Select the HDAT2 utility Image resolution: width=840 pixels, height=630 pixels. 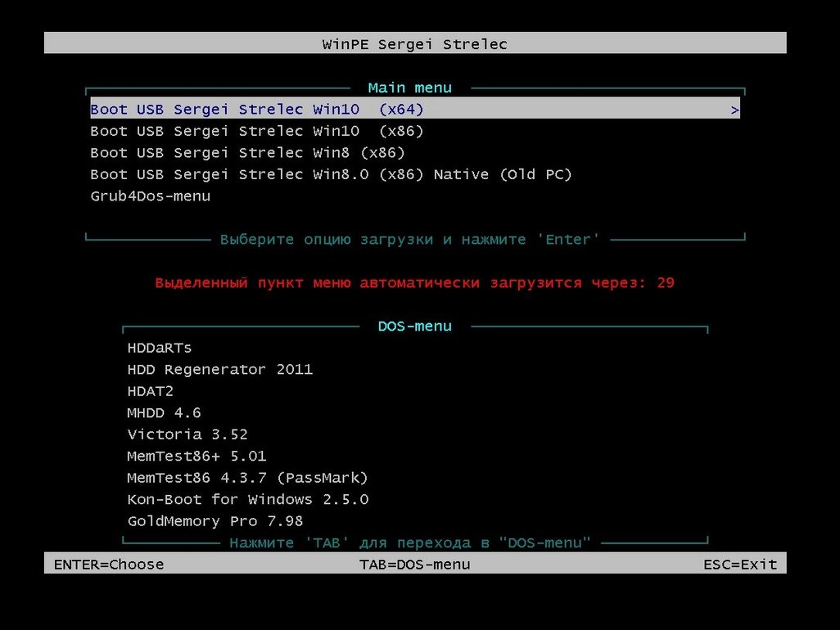click(x=151, y=391)
